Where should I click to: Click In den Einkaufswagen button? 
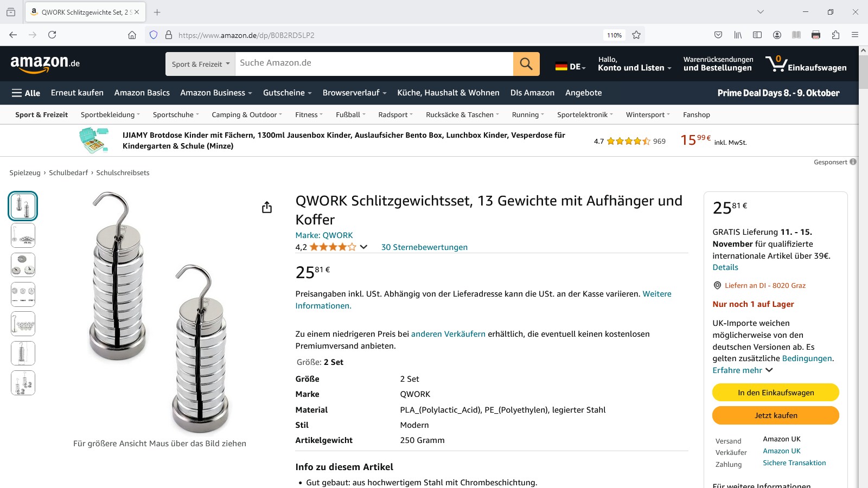776,393
